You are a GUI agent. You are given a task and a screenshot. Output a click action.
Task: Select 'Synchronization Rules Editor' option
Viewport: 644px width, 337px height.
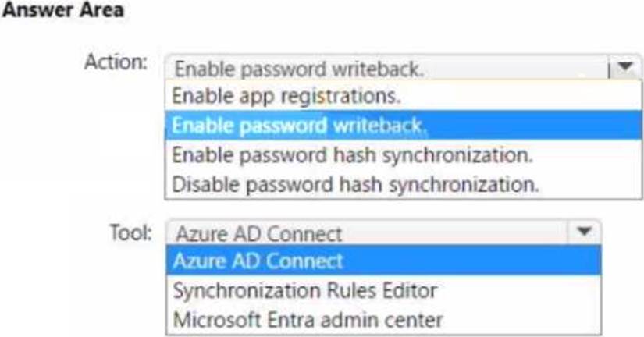click(304, 290)
